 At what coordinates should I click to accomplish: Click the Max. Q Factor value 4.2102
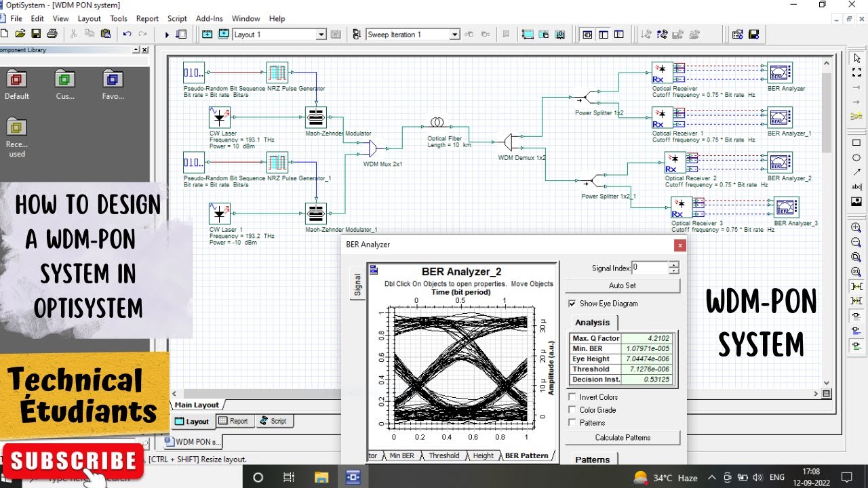648,338
